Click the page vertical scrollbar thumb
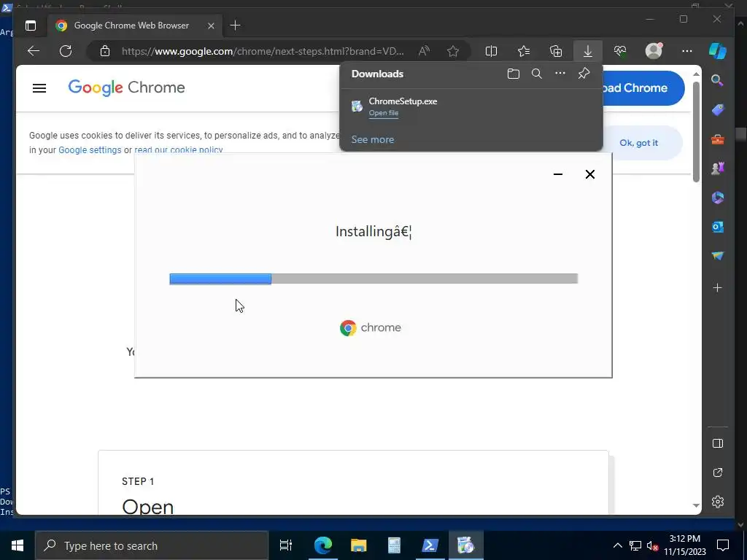Viewport: 747px width, 560px height. click(x=696, y=132)
